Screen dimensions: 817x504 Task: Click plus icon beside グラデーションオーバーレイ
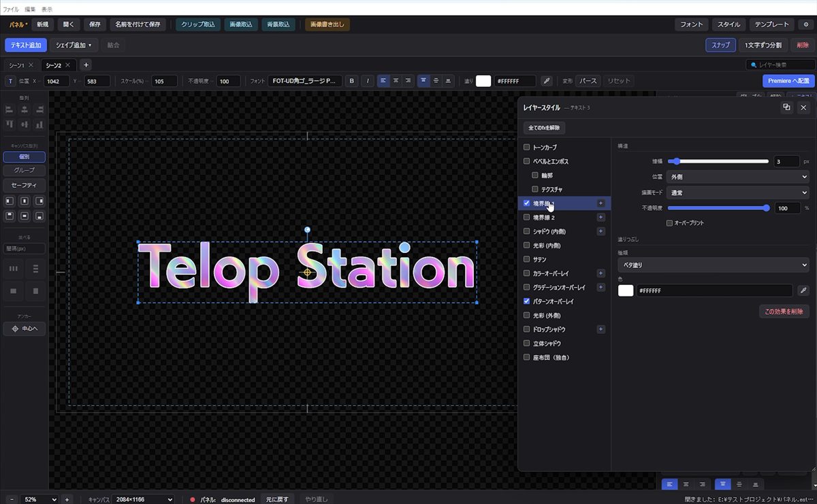tap(600, 287)
